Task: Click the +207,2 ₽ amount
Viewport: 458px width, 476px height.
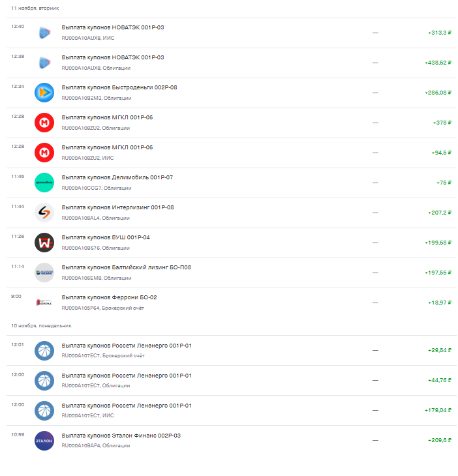Action: [440, 213]
